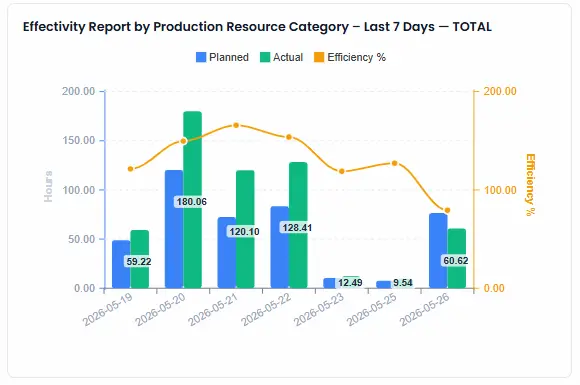Select the blue Planned bar for 2026-05-22

click(280, 247)
